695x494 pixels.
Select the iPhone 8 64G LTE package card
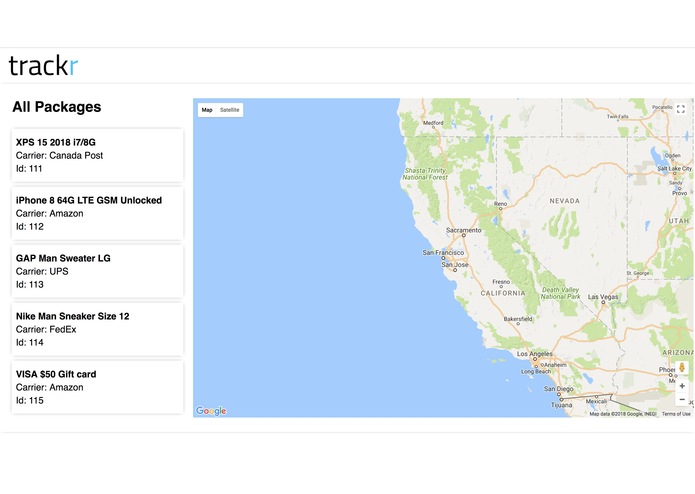98,213
